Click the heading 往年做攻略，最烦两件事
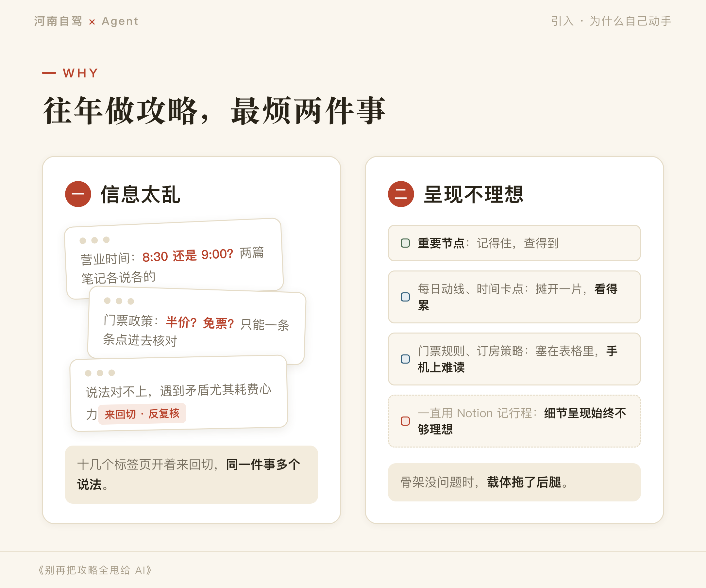The image size is (706, 588). (x=214, y=110)
